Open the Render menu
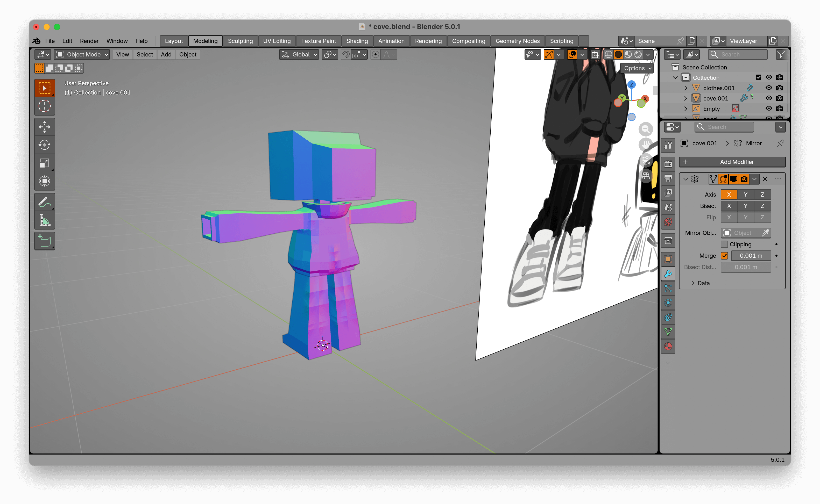The height and width of the screenshot is (504, 820). click(x=89, y=41)
